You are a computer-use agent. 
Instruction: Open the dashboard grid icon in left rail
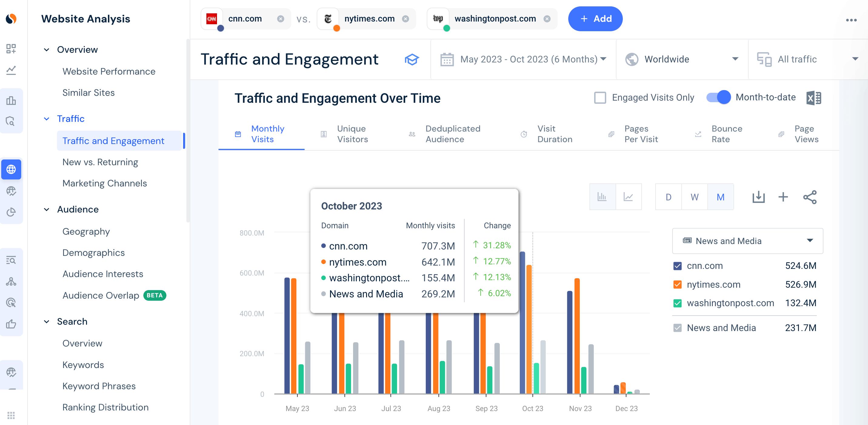[11, 49]
